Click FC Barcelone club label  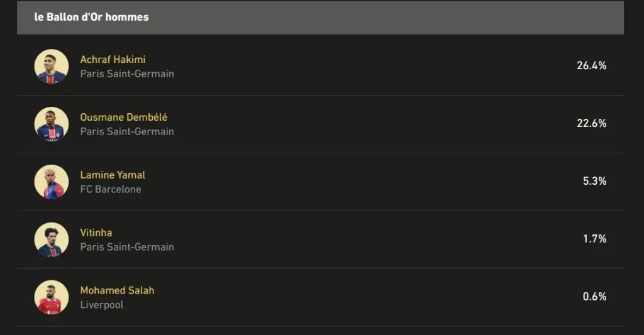click(x=111, y=189)
